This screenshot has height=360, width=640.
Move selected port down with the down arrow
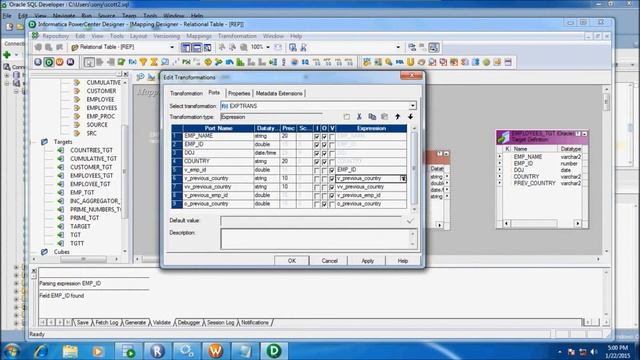point(410,117)
